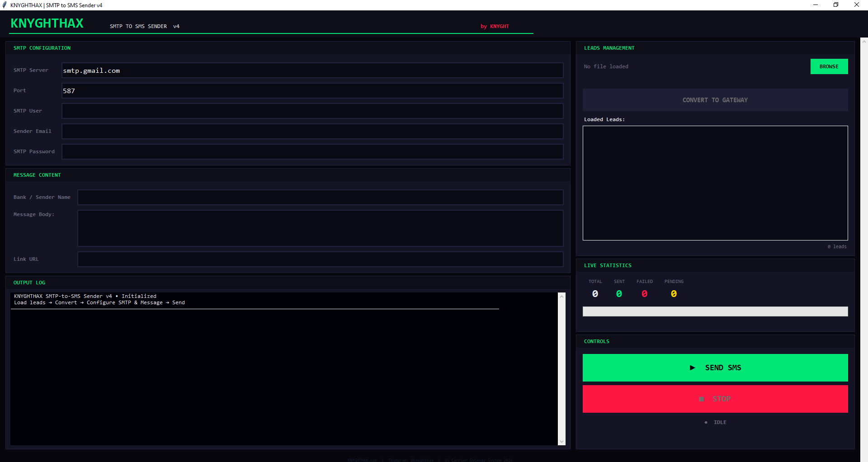Viewport: 868px width, 462px height.
Task: Click the red FAILED count value
Action: (x=644, y=294)
